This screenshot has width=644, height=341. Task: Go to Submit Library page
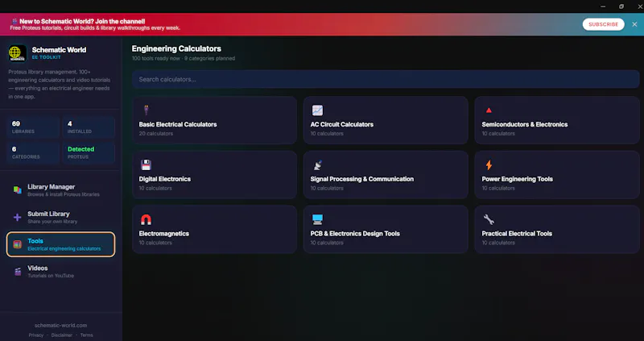[61, 217]
